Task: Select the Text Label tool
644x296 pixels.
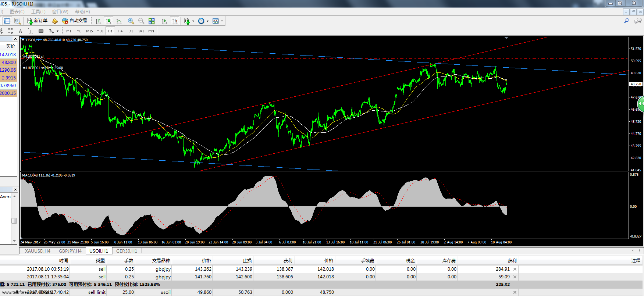Action: (31, 31)
